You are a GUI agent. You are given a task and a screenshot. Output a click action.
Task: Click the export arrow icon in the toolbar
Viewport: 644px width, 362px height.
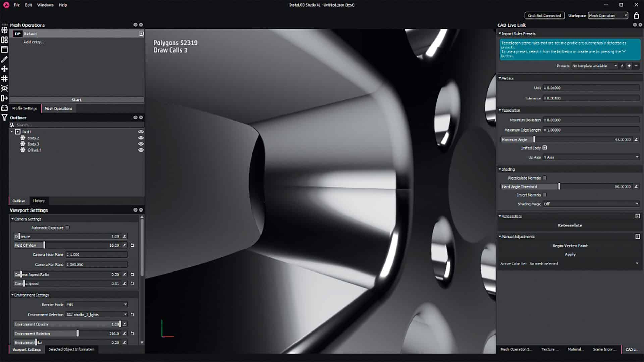click(4, 98)
